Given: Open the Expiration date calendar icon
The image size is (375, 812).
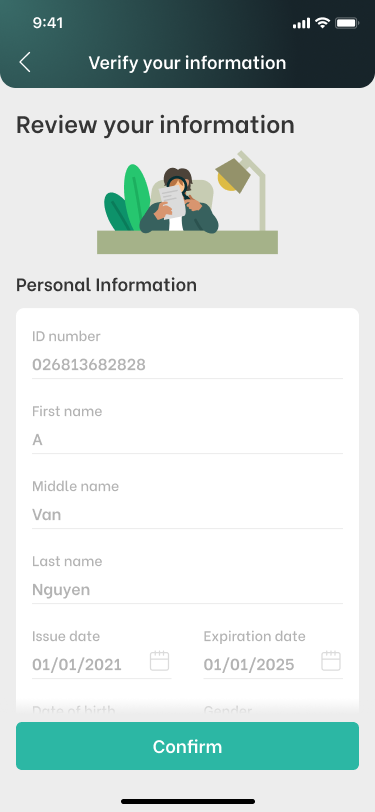Looking at the screenshot, I should 331,661.
